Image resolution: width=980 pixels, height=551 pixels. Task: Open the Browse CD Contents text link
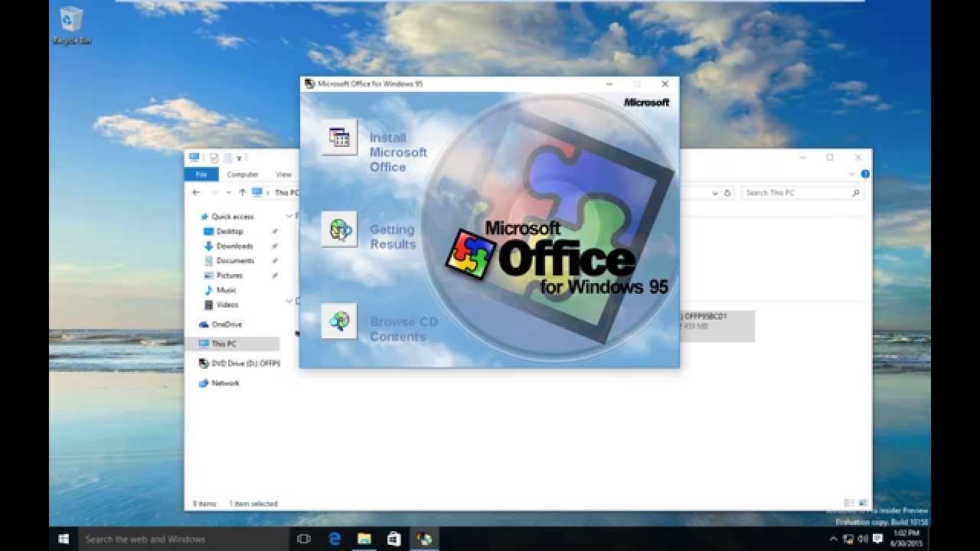click(403, 329)
